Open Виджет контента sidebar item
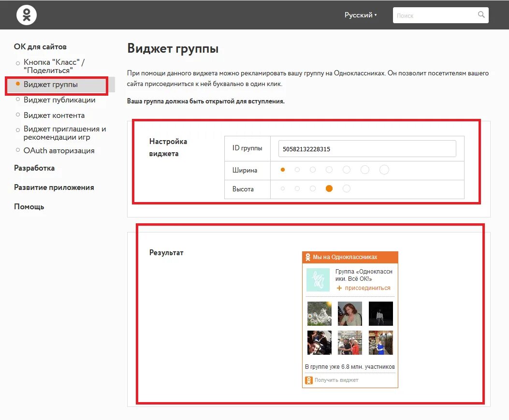Screen dimensions: 509x420 pos(54,115)
